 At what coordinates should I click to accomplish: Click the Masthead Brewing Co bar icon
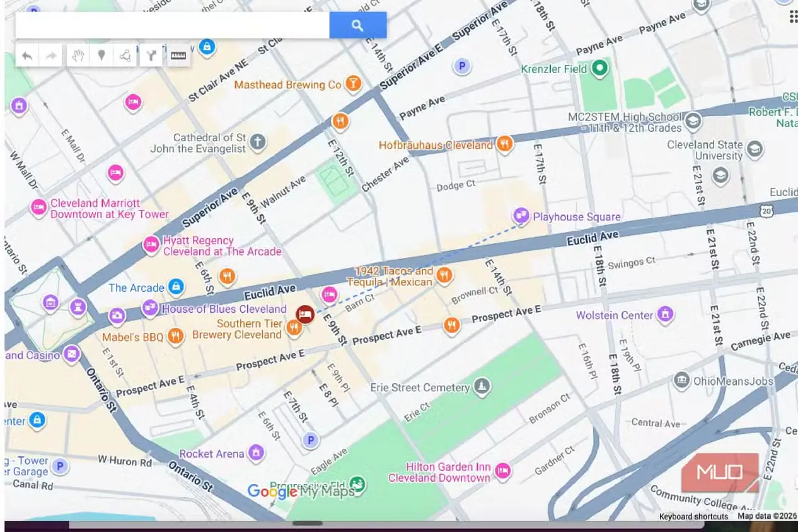[354, 83]
